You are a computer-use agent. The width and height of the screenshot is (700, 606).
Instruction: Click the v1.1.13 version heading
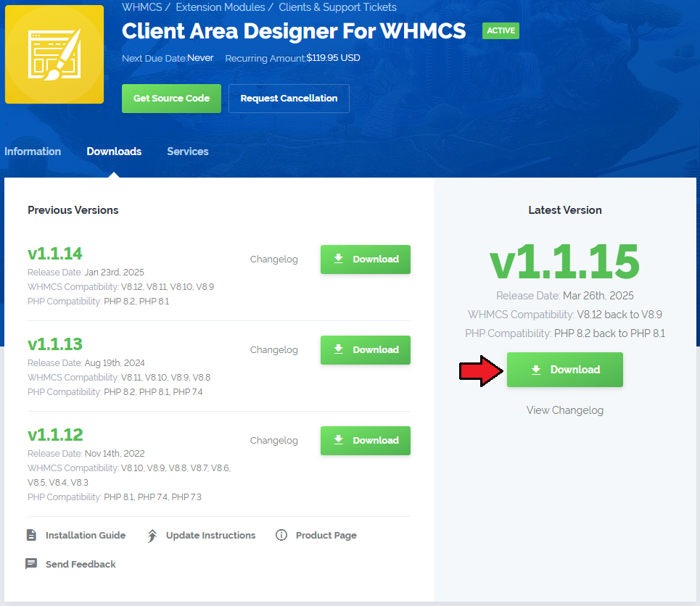point(55,344)
